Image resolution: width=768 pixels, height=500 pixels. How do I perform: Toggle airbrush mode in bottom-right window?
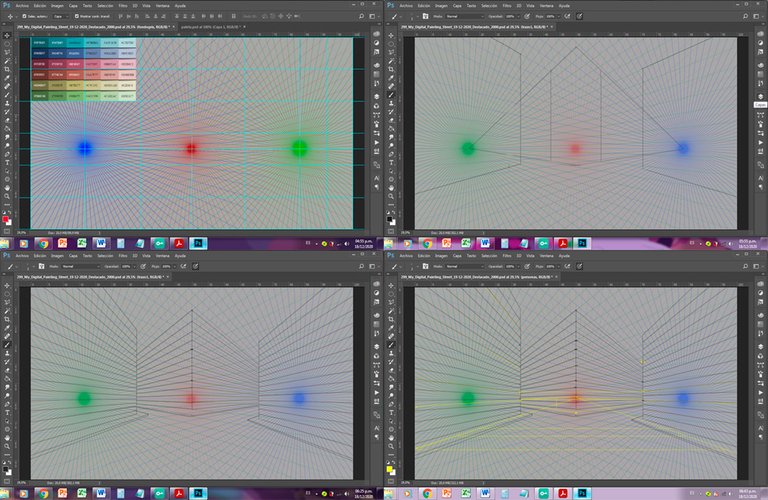(x=567, y=266)
